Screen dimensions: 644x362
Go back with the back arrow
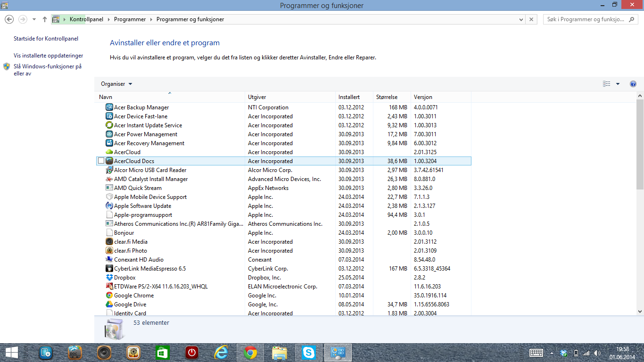(x=9, y=19)
